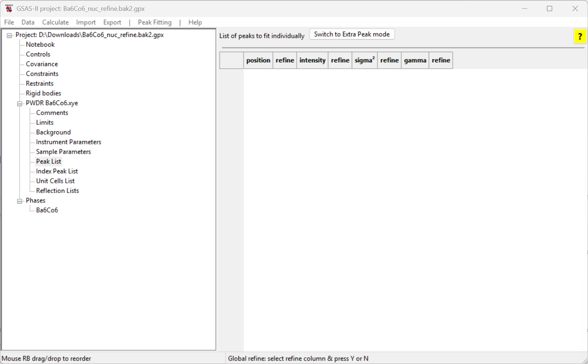
Task: Select the PWDR Ba6Co6.xye tree item
Action: 52,103
